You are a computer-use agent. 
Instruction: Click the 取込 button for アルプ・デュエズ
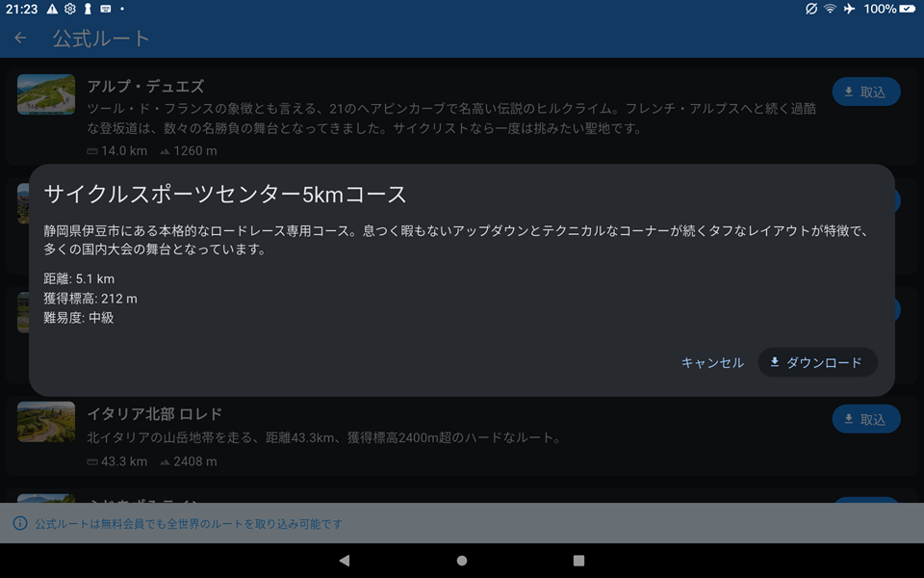pos(865,92)
